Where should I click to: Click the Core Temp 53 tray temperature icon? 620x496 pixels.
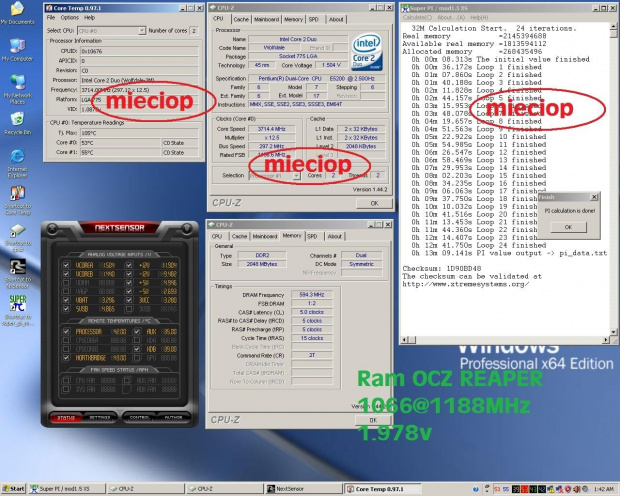click(x=497, y=489)
